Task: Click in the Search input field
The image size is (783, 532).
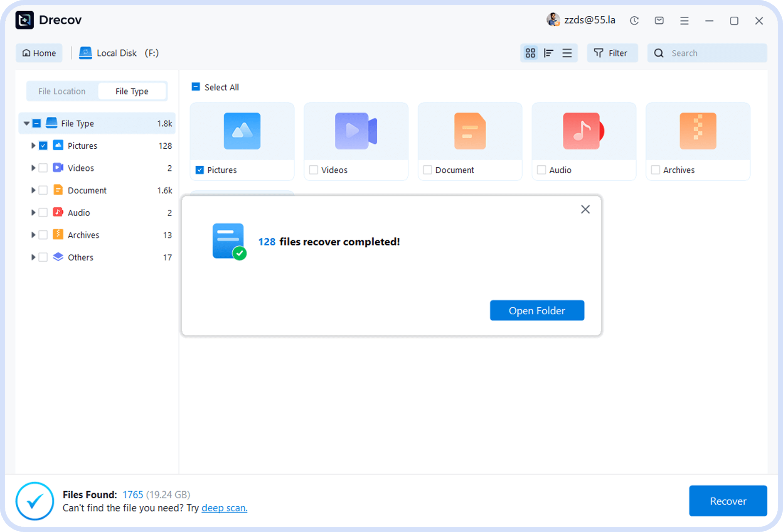Action: (x=715, y=53)
